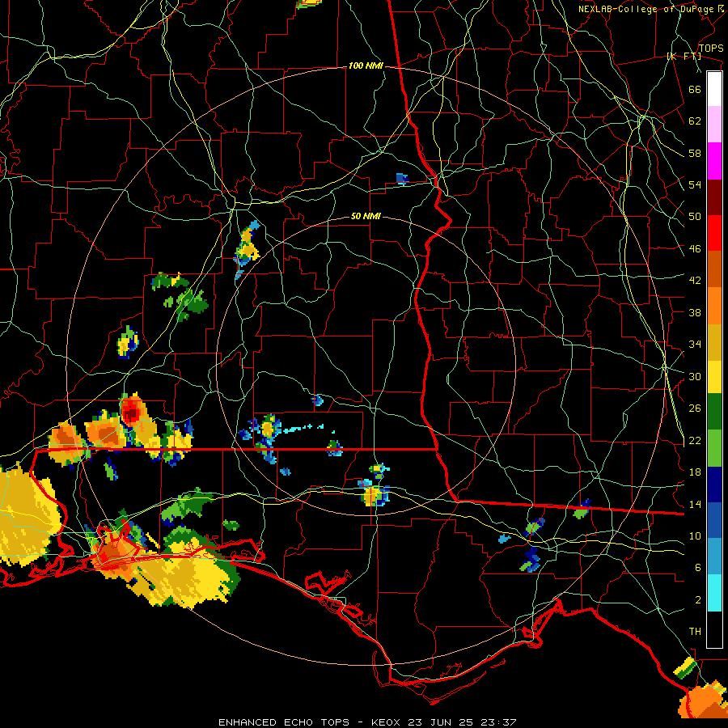Click the 'TOPS' legend title

tap(711, 49)
